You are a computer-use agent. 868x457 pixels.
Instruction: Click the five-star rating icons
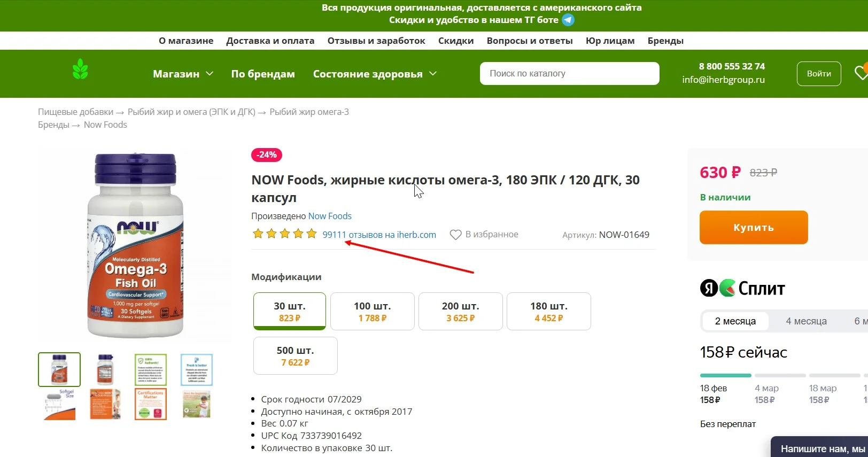[285, 234]
